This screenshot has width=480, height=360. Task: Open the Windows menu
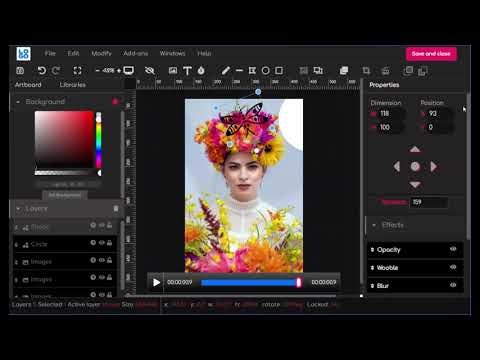coord(172,53)
